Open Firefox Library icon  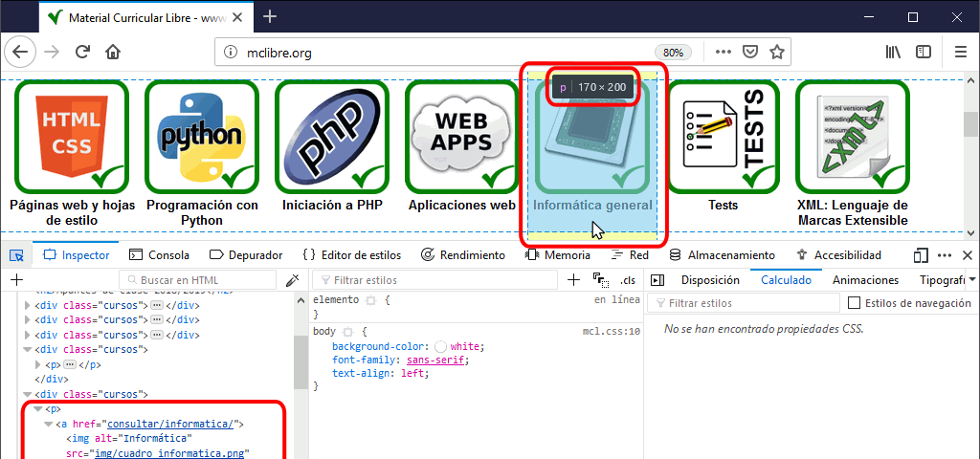click(892, 53)
